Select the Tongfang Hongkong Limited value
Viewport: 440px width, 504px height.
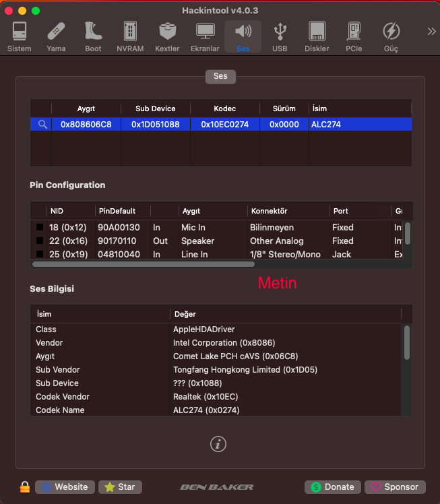pyautogui.click(x=245, y=370)
